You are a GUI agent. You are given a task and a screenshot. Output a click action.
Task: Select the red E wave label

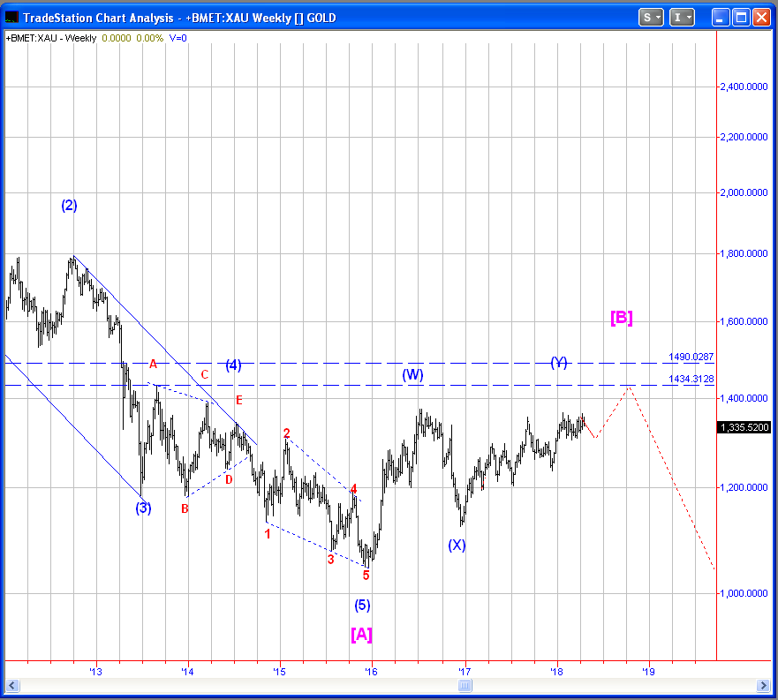239,400
